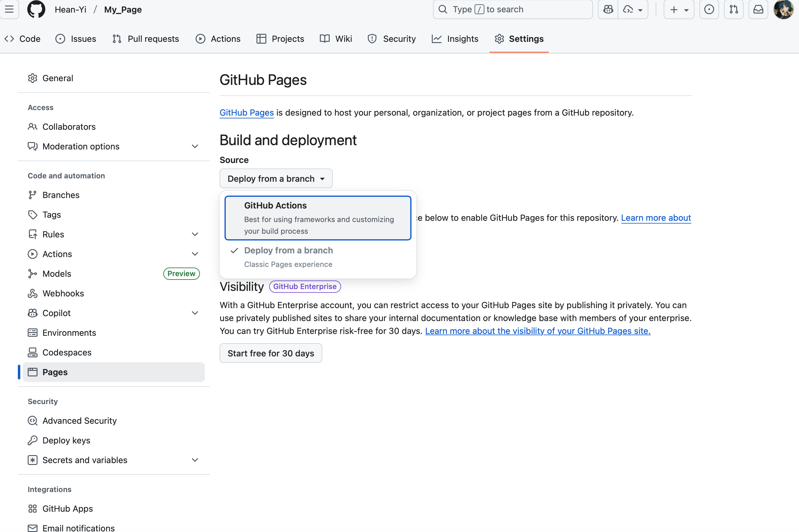
Task: Open issues icon in top bar
Action: [x=709, y=9]
